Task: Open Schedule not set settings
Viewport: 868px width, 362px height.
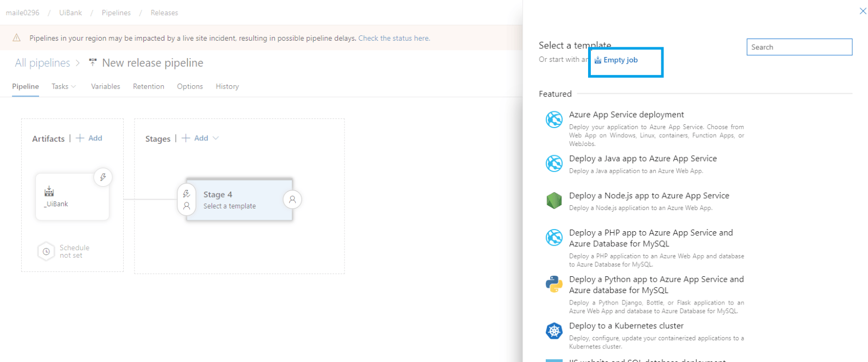Action: coord(74,251)
